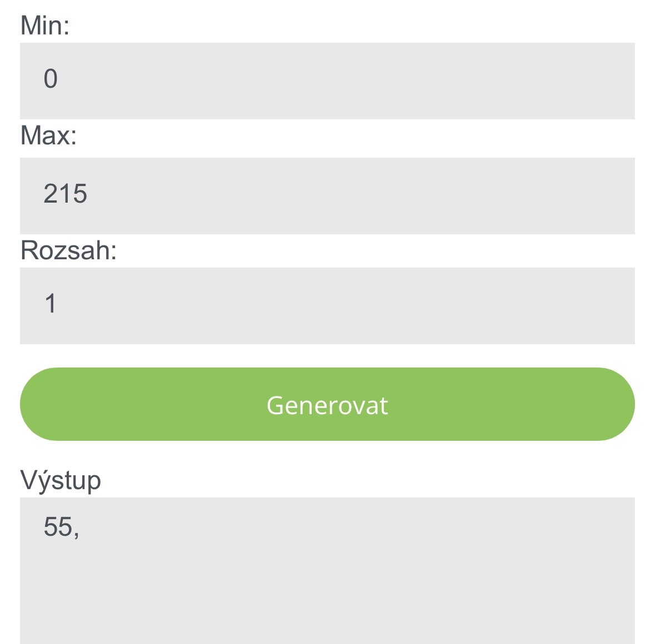Place cursor on 215 in the Max field
The width and height of the screenshot is (655, 644).
coord(66,194)
